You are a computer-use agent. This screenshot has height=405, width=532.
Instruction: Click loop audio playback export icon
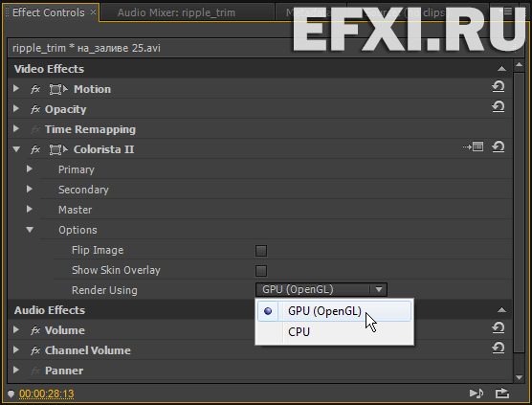[x=502, y=394]
